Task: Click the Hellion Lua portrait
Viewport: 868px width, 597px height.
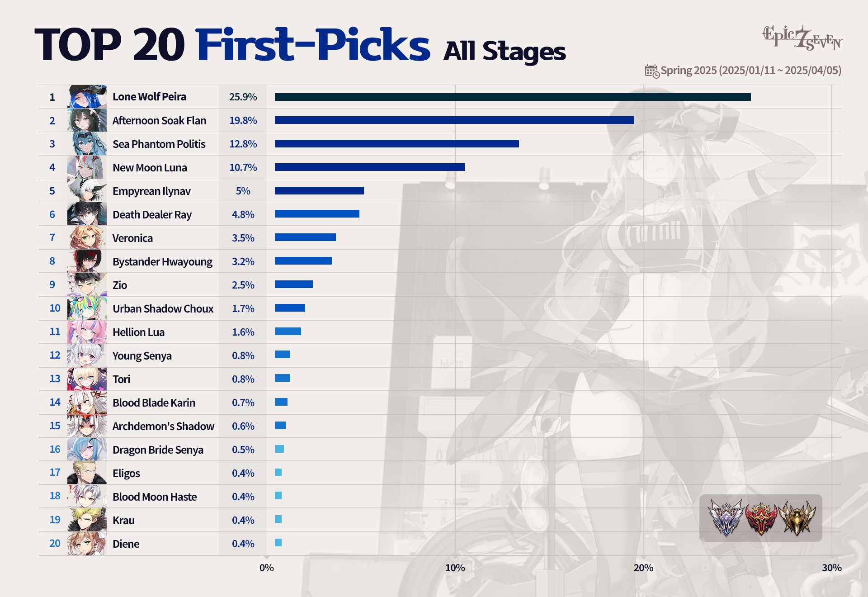Action: pos(87,332)
